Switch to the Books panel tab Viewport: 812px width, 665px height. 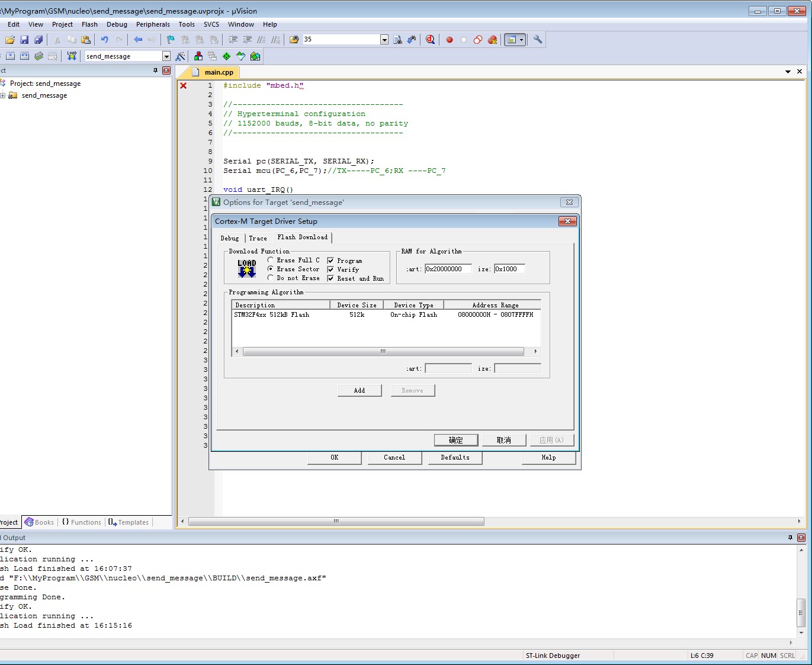tap(39, 522)
